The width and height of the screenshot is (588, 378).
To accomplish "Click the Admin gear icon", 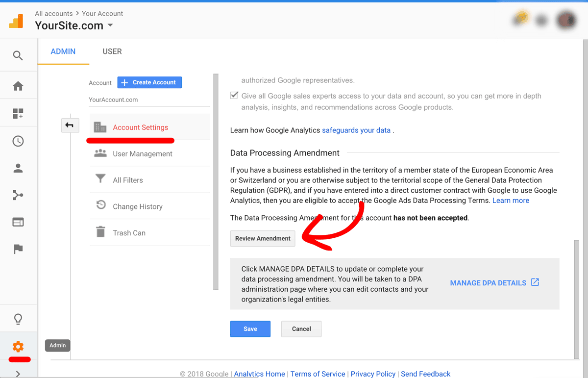I will (x=18, y=347).
